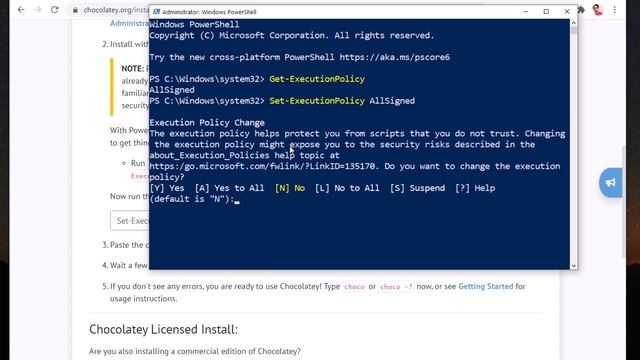This screenshot has height=360, width=640.
Task: Click 'Are you also installing' question text
Action: [195, 351]
